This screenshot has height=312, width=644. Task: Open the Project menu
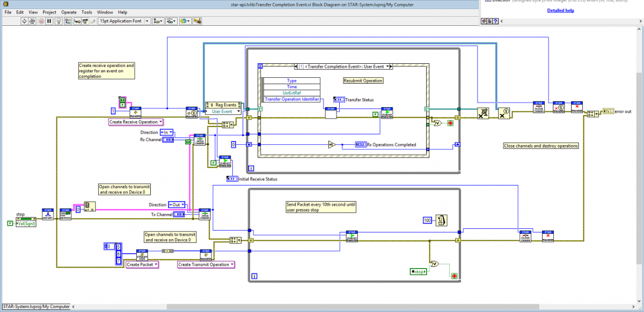coord(49,12)
